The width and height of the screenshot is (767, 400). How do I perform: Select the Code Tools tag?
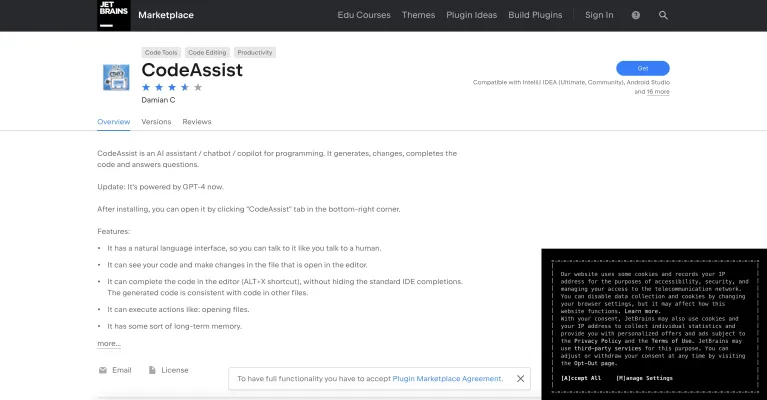(x=161, y=52)
